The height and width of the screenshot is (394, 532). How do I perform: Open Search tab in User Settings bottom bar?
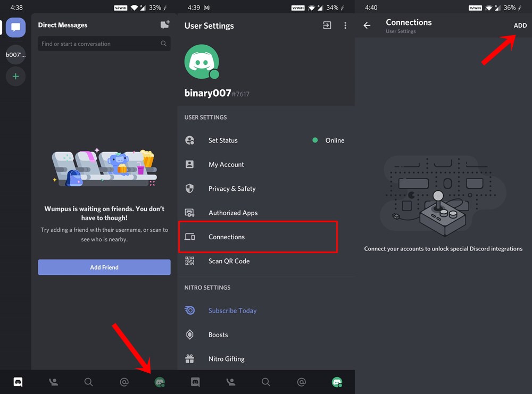266,382
